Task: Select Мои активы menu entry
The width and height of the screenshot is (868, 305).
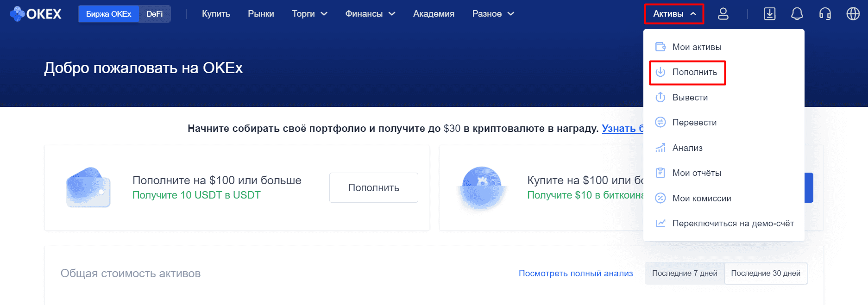Action: 724,47
